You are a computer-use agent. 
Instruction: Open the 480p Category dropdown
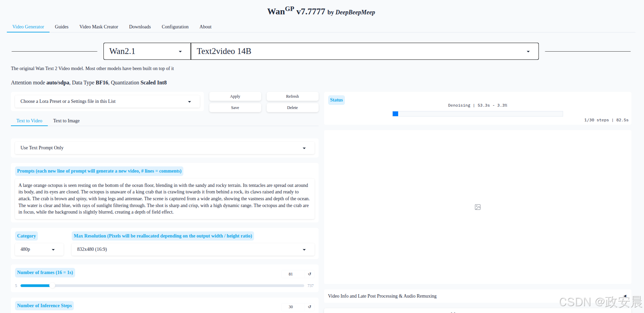[39, 249]
